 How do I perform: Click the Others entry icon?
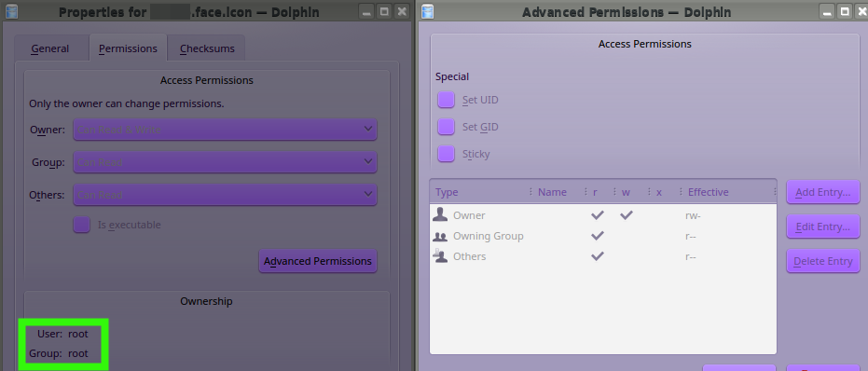point(440,256)
